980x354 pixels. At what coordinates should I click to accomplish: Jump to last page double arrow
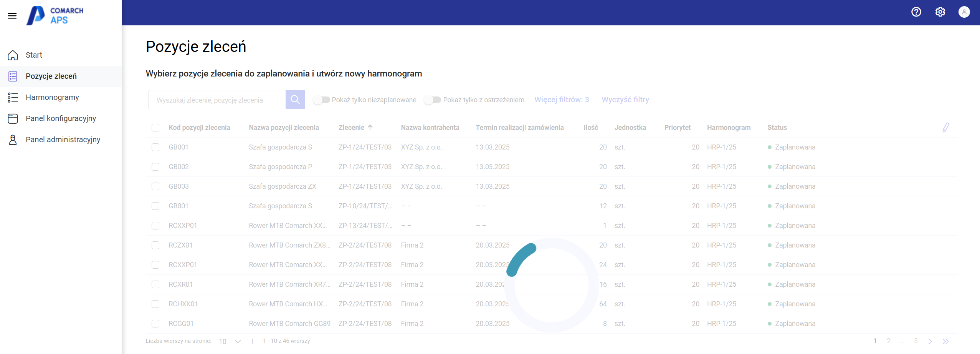945,341
